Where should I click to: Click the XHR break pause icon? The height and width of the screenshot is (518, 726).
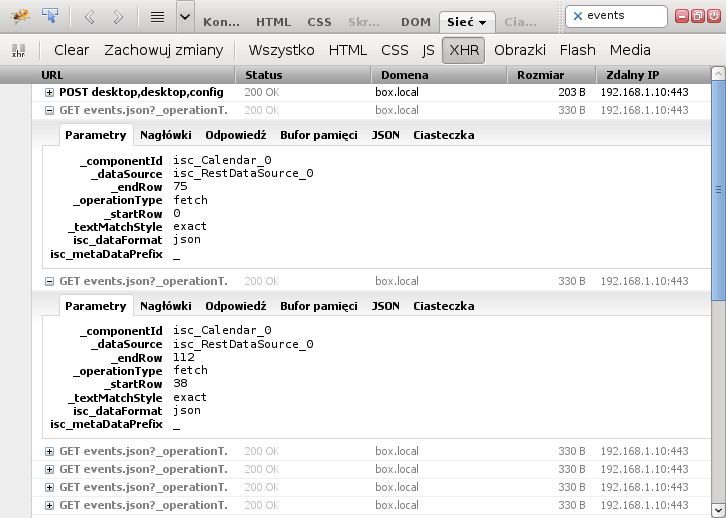[x=18, y=50]
